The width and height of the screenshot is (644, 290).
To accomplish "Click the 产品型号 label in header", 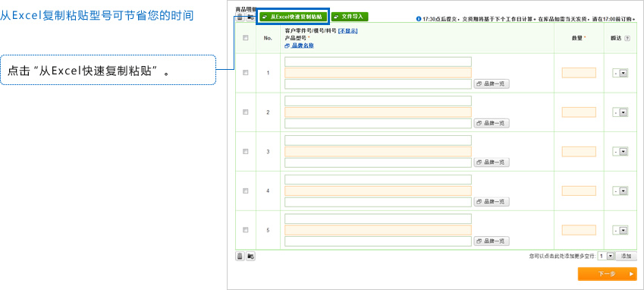I will [x=295, y=38].
